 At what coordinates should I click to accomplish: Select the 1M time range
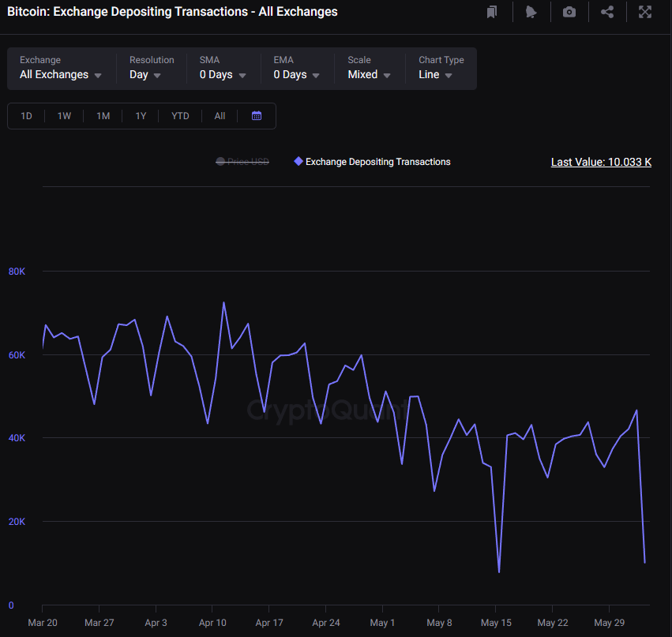pos(103,116)
